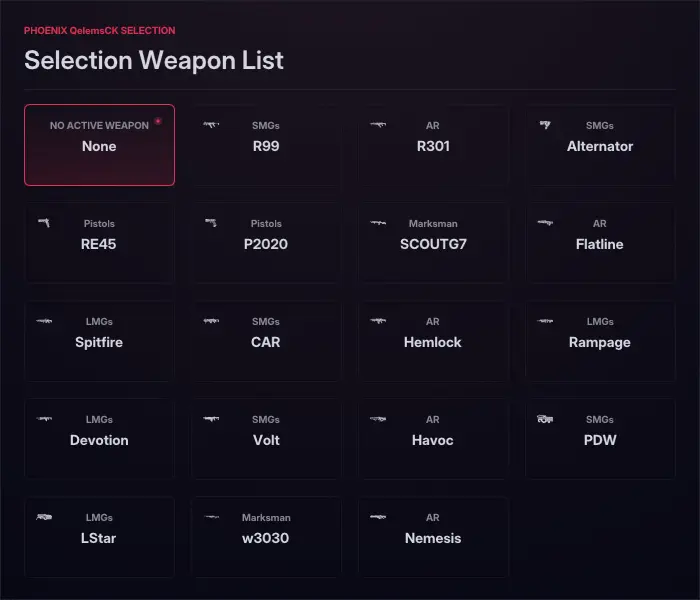Click the P2020 pistol icon
The image size is (700, 600).
click(x=211, y=222)
